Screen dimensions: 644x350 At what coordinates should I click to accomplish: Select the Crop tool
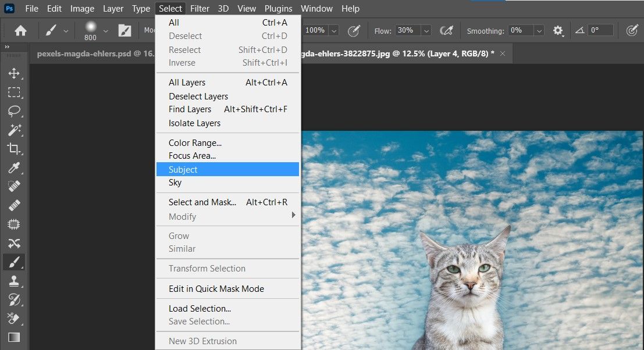14,148
